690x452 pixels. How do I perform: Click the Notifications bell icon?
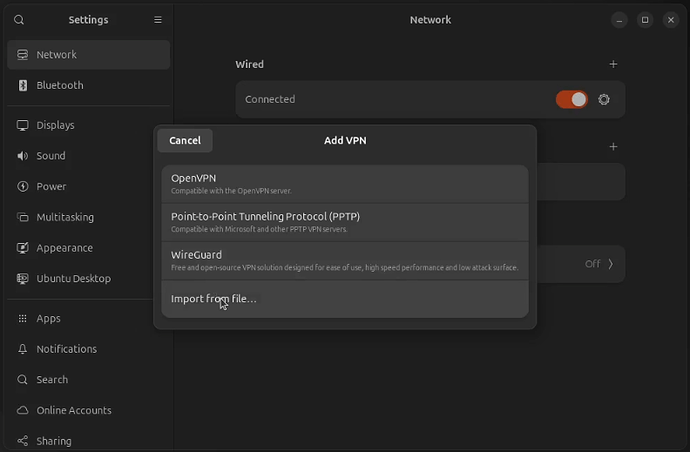coord(22,349)
